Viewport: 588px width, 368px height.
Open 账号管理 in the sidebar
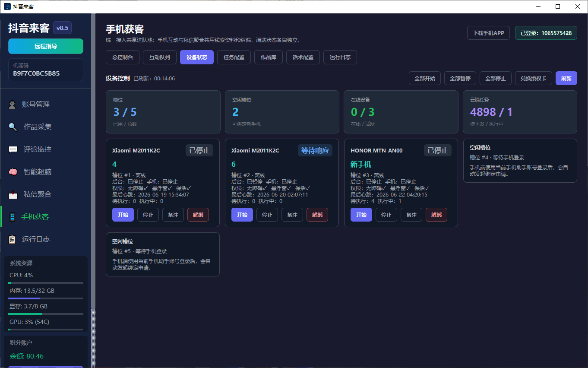pyautogui.click(x=46, y=105)
